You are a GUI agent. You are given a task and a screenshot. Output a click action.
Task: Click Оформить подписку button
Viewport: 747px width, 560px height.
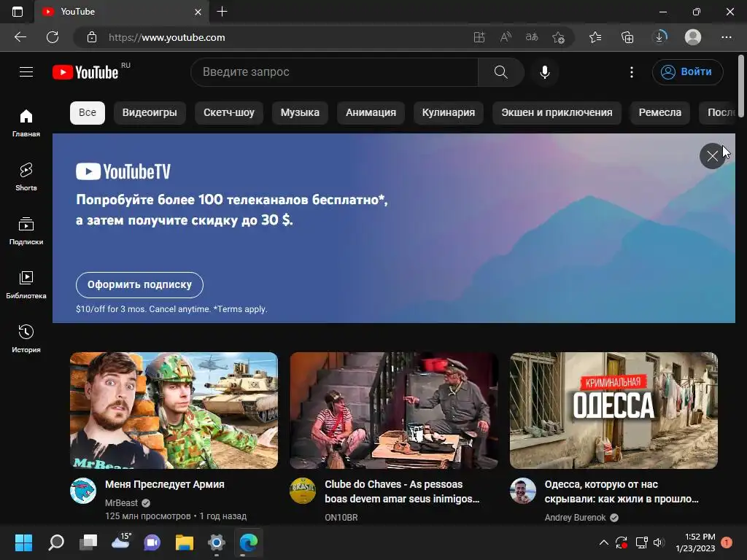139,285
